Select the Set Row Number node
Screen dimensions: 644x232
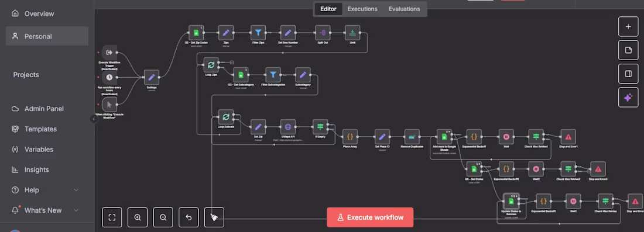(288, 32)
